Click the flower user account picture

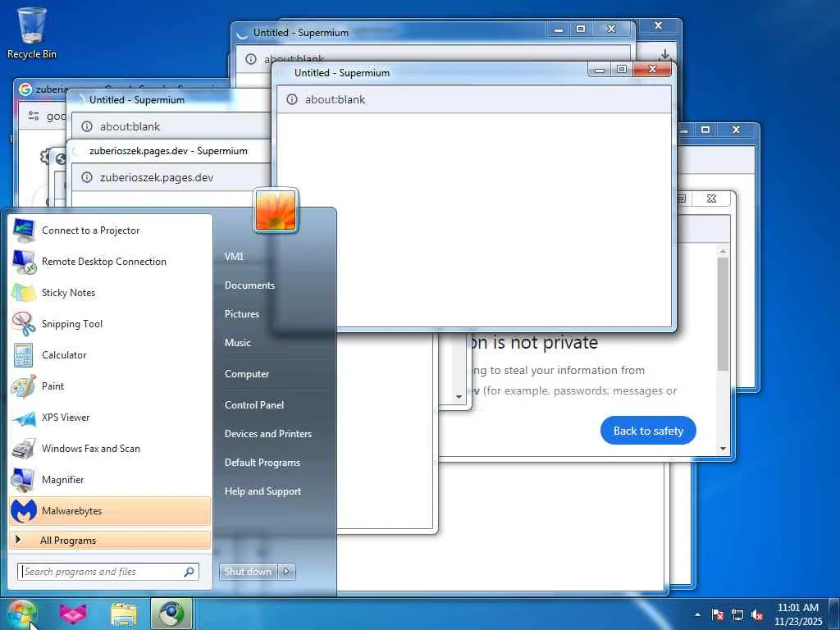tap(276, 211)
